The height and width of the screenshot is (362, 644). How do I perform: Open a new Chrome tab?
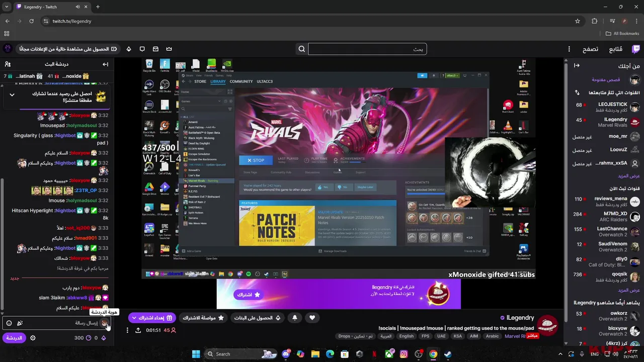point(98,7)
